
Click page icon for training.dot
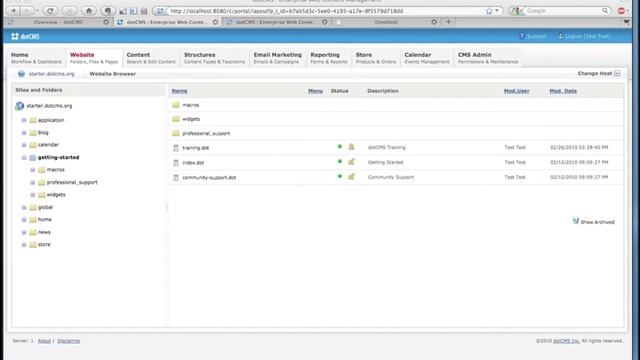176,148
